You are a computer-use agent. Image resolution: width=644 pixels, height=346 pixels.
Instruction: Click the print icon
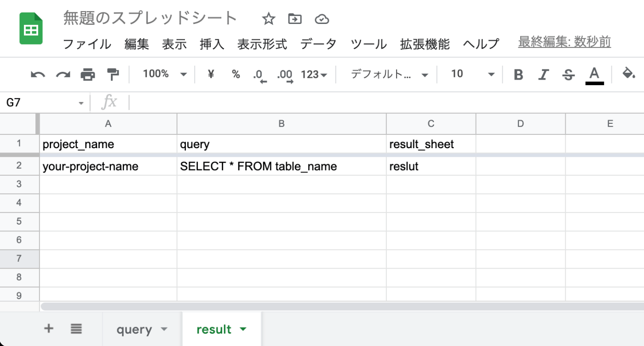point(87,74)
